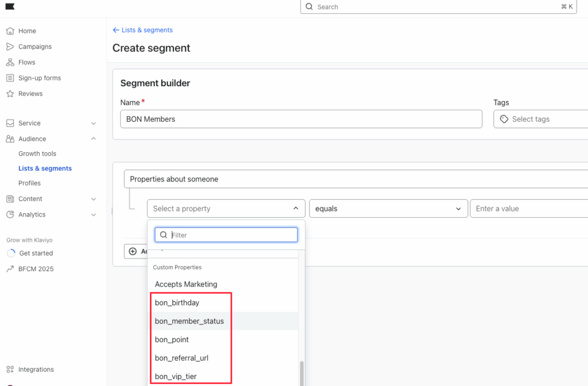Open Sign-up forms page

coord(39,78)
